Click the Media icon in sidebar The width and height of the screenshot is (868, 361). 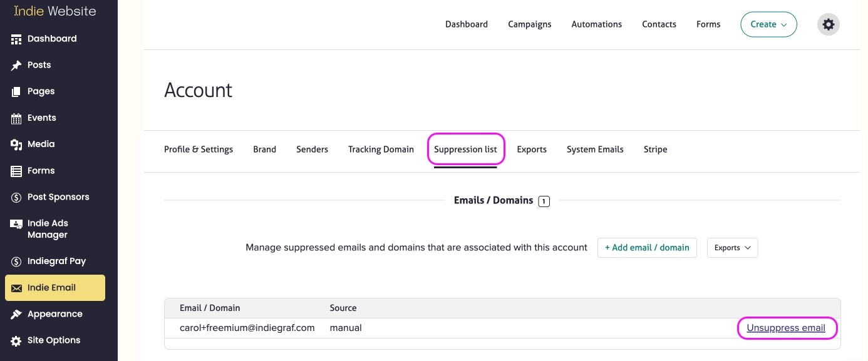(16, 145)
